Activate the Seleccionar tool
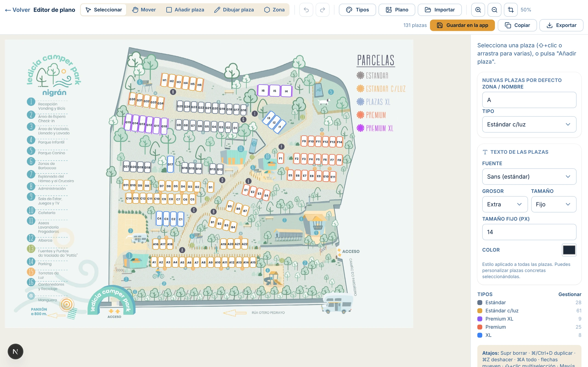Image resolution: width=588 pixels, height=367 pixels. [104, 10]
